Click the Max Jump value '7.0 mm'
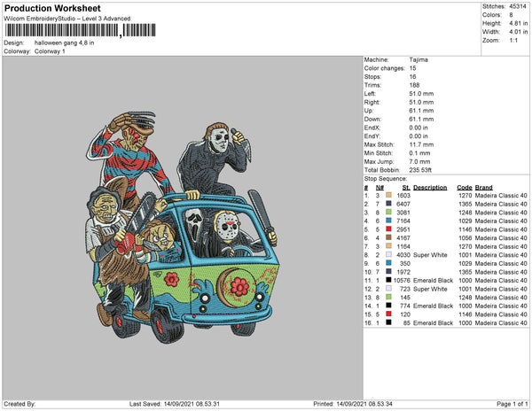 419,161
